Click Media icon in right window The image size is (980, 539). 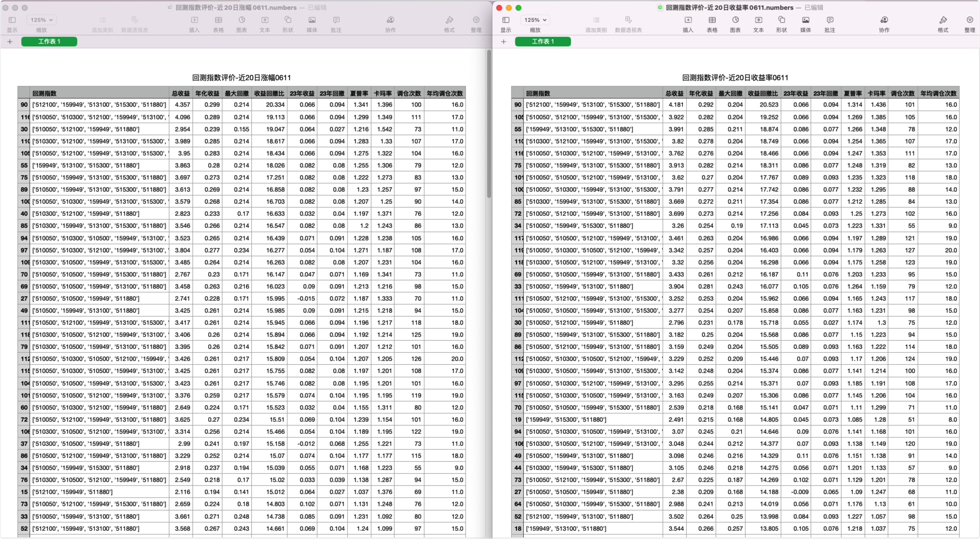click(x=805, y=20)
